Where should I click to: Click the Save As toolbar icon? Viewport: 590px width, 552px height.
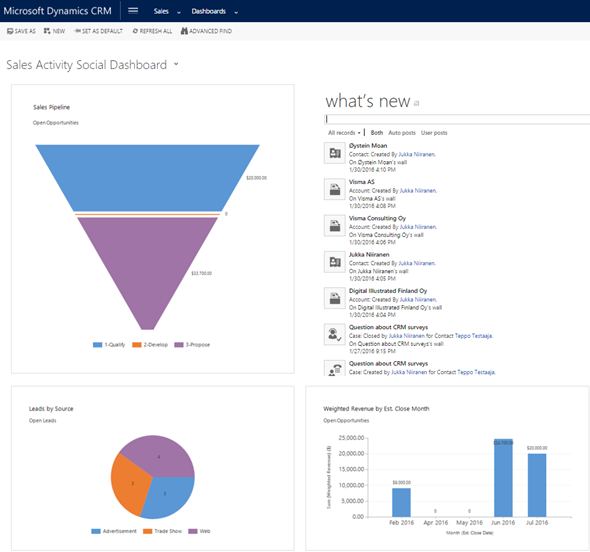coord(10,31)
